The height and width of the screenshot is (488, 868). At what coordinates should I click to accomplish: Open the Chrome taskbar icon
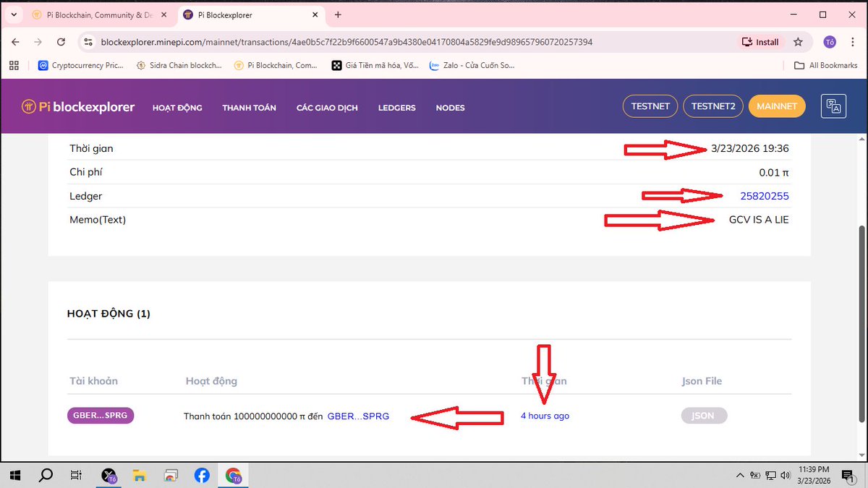233,475
